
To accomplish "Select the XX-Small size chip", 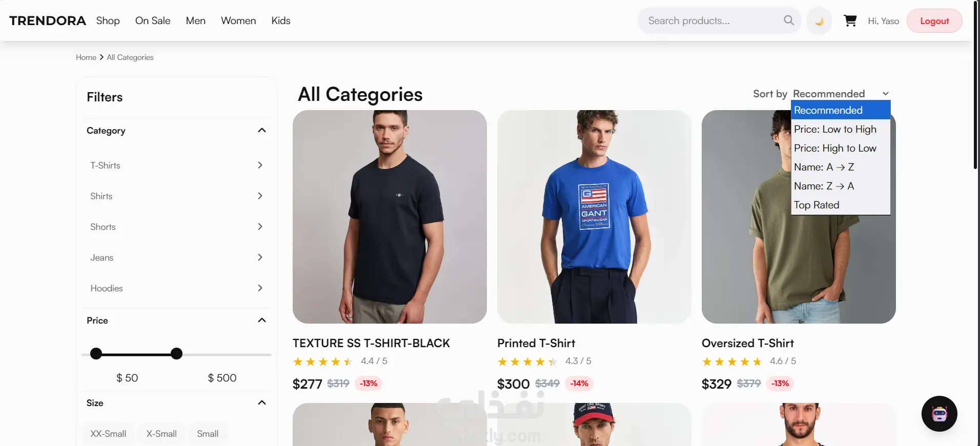I will [x=108, y=434].
